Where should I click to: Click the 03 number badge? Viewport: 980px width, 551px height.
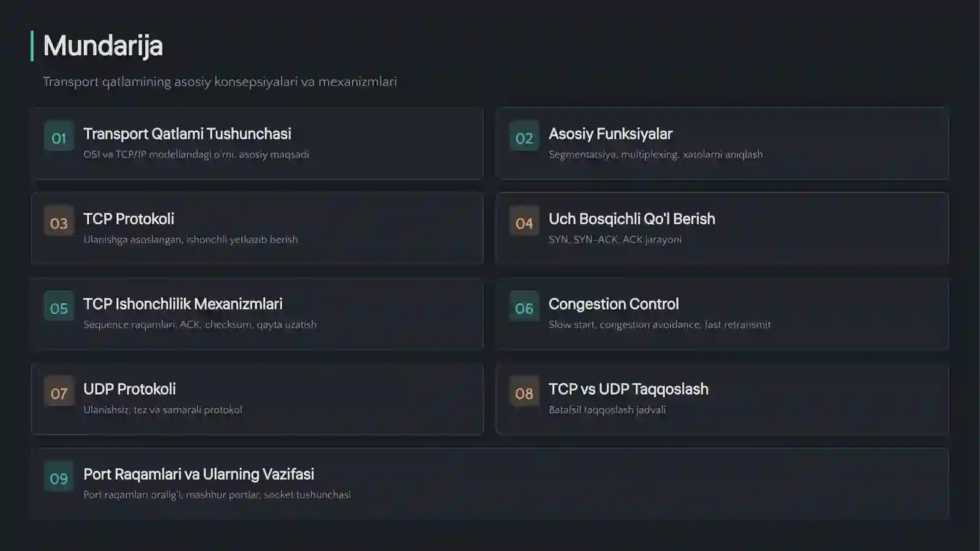[x=59, y=221]
